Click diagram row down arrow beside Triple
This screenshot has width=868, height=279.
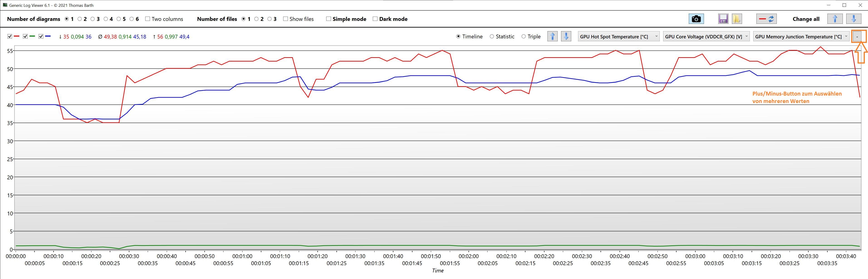[566, 36]
